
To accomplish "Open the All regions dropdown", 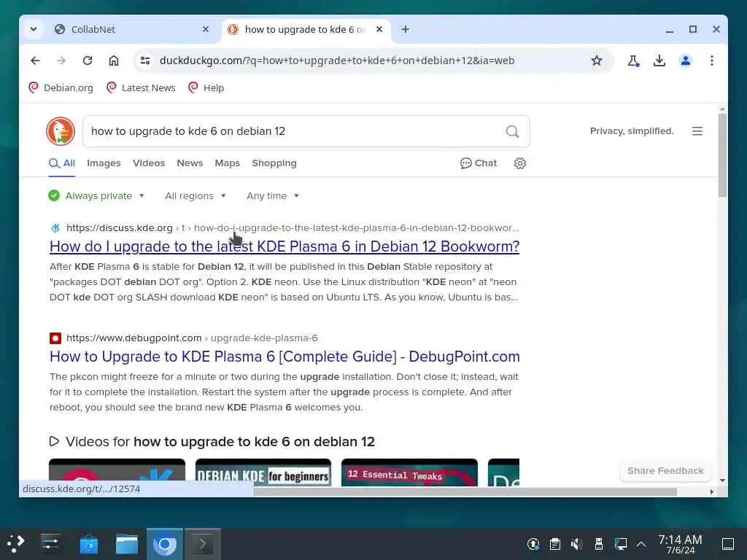I will (x=196, y=195).
